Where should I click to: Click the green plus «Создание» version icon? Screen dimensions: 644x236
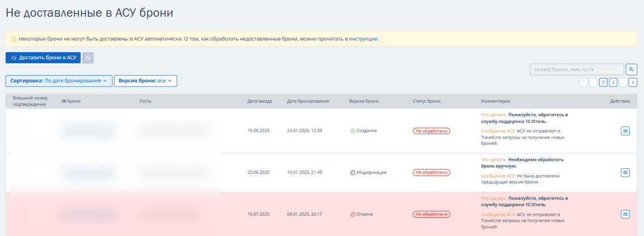point(353,131)
